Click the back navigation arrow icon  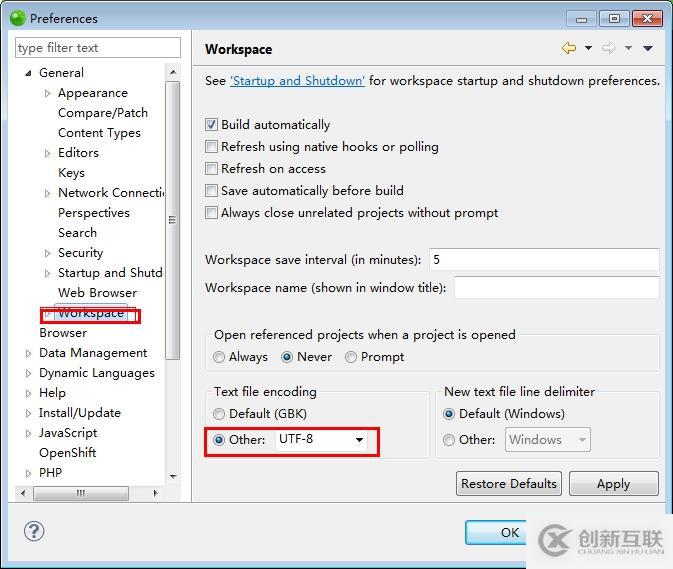(569, 48)
